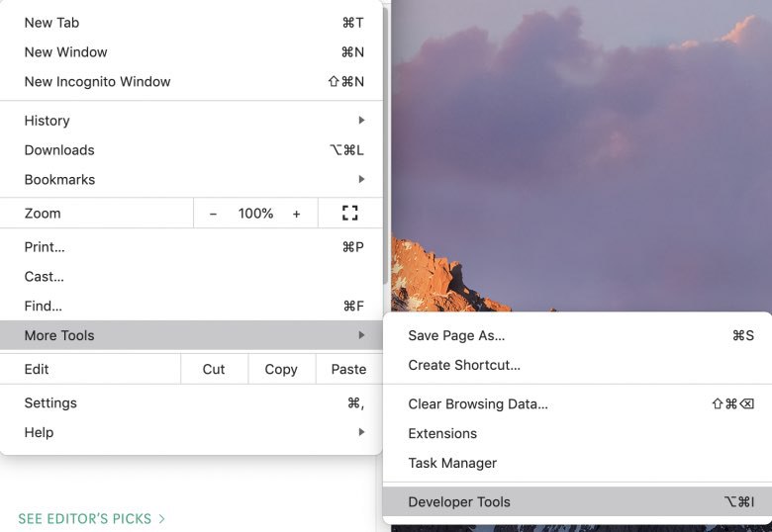The image size is (772, 532).
Task: Click the Copy button in the Edit row
Action: [281, 369]
